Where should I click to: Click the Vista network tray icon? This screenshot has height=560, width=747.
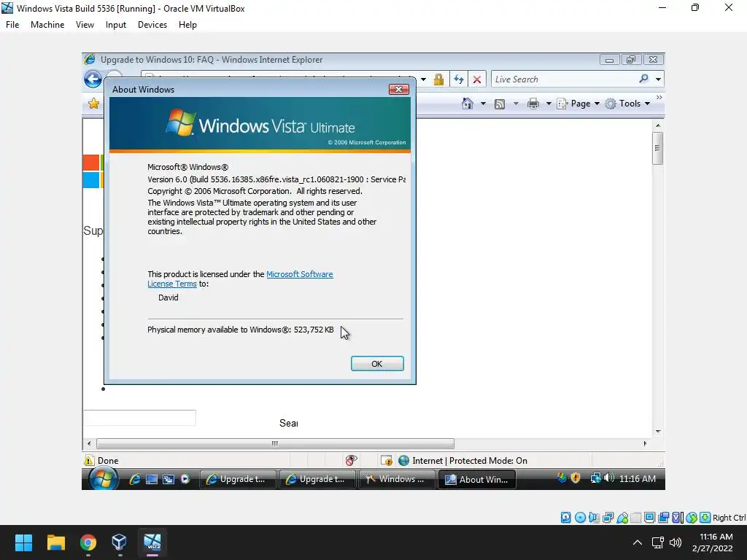595,478
